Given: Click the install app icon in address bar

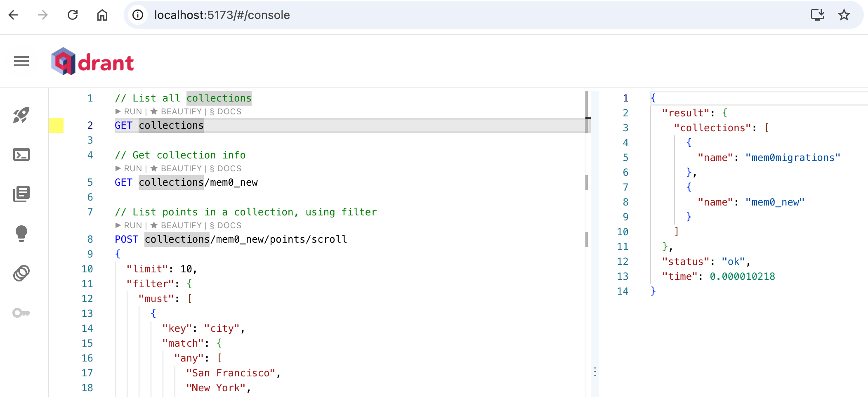Looking at the screenshot, I should 818,15.
